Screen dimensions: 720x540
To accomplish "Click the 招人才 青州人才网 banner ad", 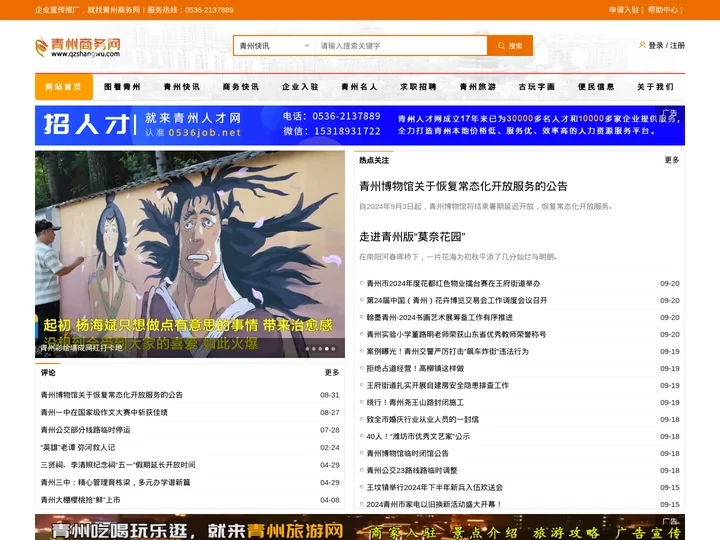I will [360, 125].
